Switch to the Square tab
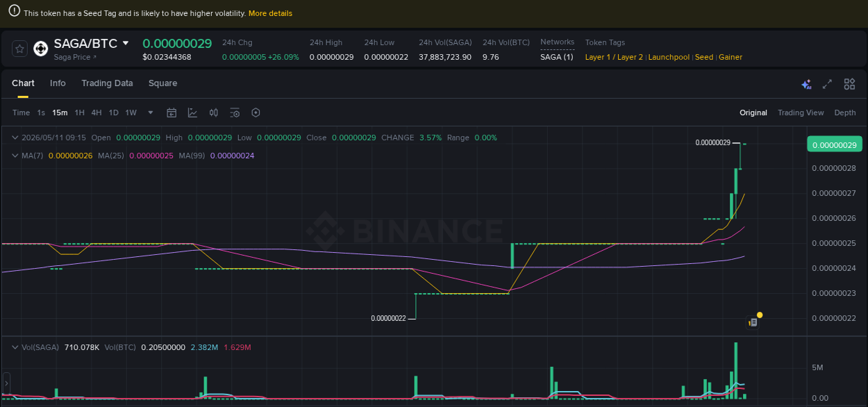The image size is (868, 407). (162, 83)
